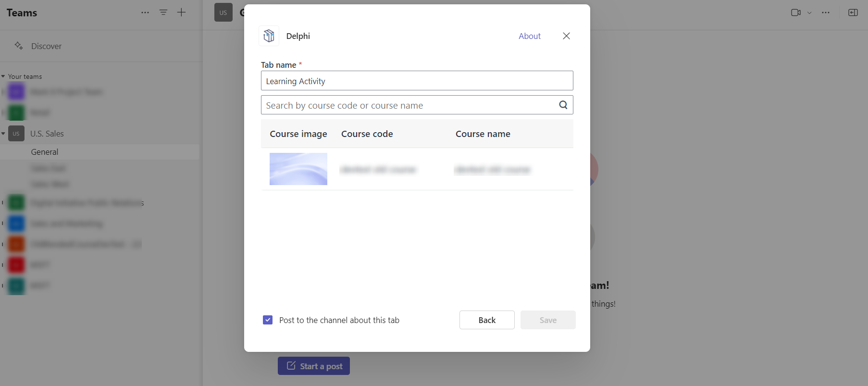
Task: Close the Delphi dialog with X
Action: pyautogui.click(x=566, y=36)
